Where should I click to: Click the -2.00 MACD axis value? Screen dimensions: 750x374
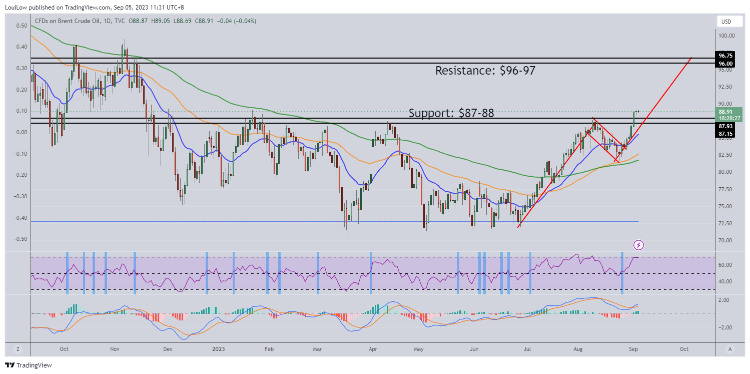(724, 328)
